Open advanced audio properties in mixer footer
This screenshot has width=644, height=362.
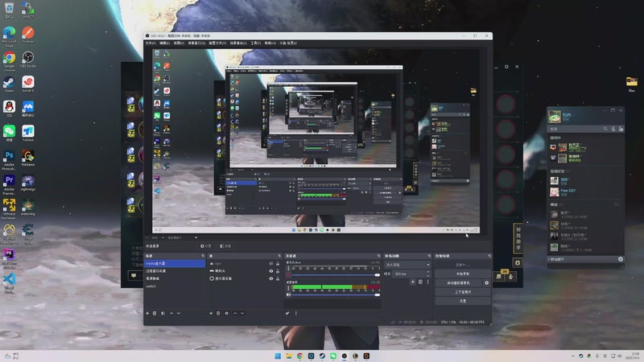click(x=287, y=313)
